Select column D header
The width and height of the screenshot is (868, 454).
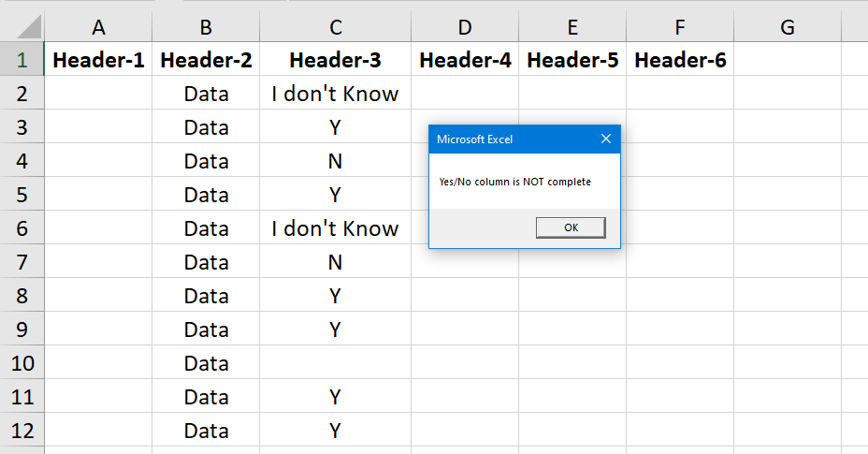pyautogui.click(x=465, y=26)
